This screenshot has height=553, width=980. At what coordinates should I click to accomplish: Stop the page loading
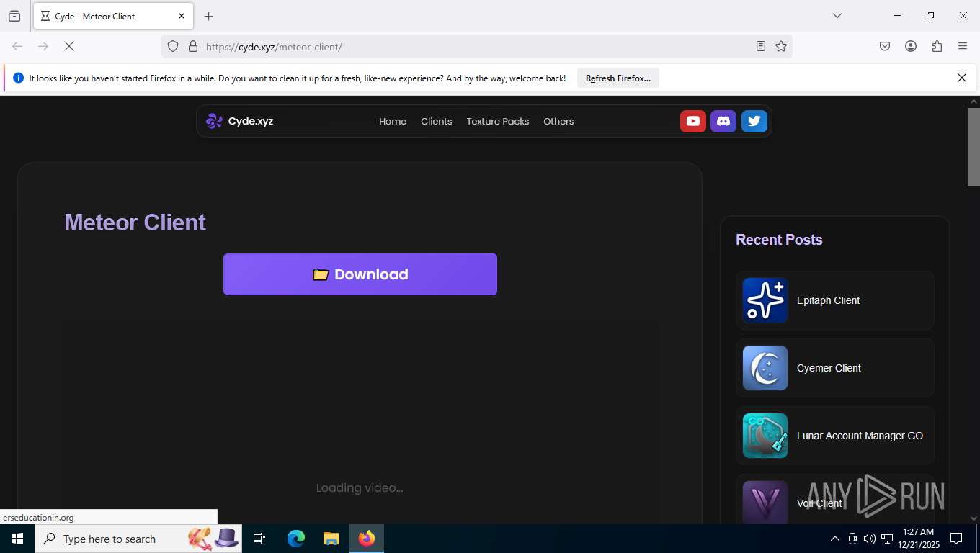click(69, 46)
